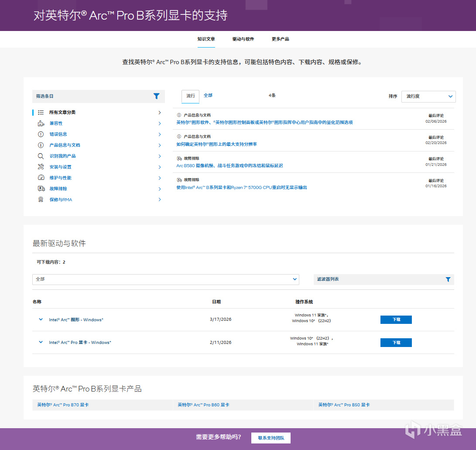Click troubleshooting icon above Ryzen 7 5700G article
The width and height of the screenshot is (476, 450).
(x=179, y=180)
